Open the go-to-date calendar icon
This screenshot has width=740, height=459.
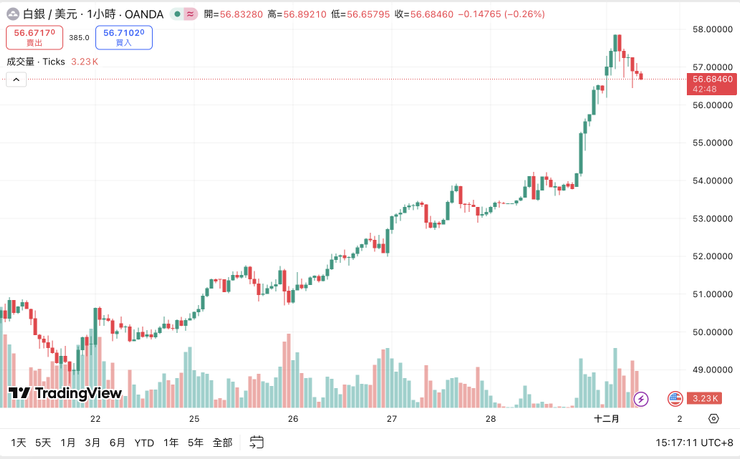pyautogui.click(x=257, y=442)
